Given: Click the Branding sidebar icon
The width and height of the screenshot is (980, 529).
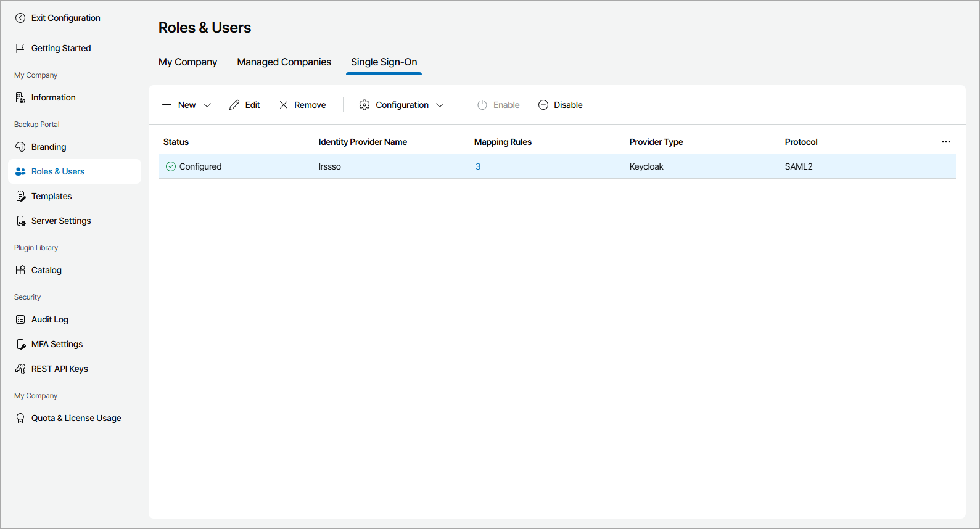Looking at the screenshot, I should click(x=20, y=147).
